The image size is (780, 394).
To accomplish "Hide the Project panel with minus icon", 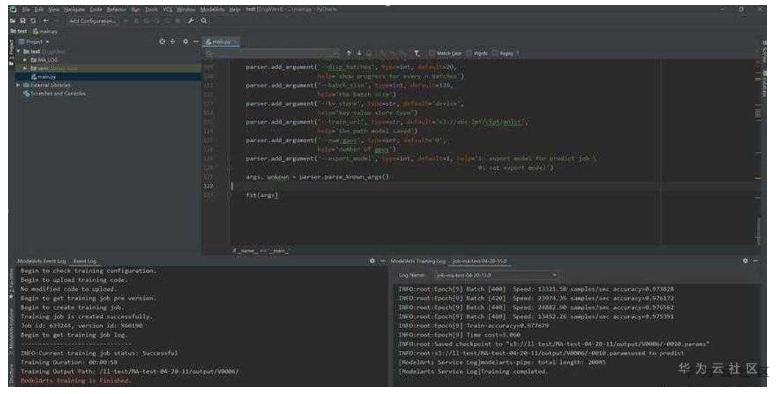I will (196, 42).
